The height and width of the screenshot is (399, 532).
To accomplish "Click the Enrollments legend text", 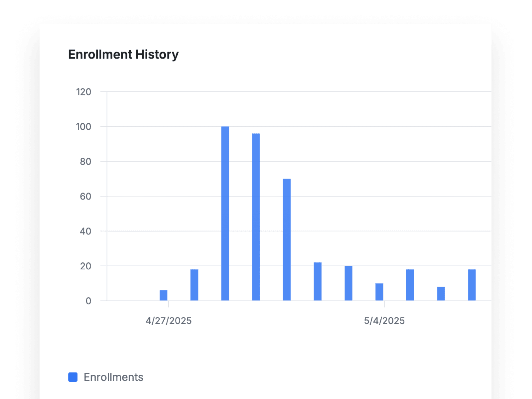I will click(x=113, y=377).
